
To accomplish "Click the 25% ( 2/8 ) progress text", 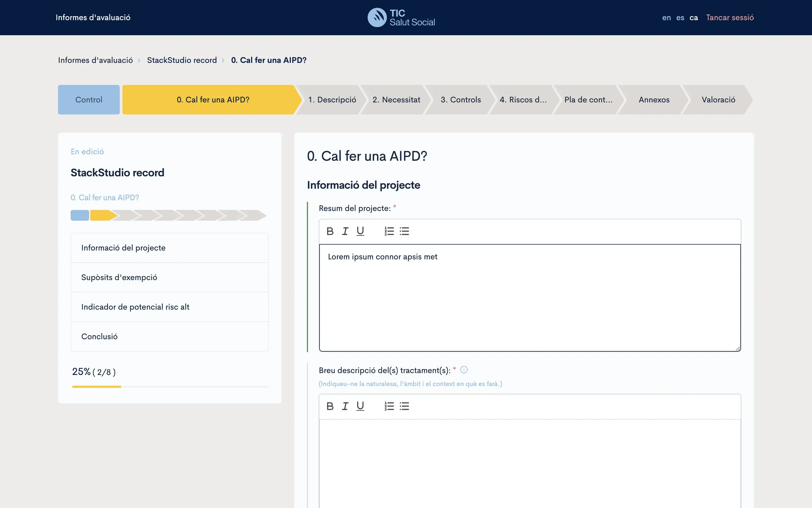I will [x=94, y=372].
